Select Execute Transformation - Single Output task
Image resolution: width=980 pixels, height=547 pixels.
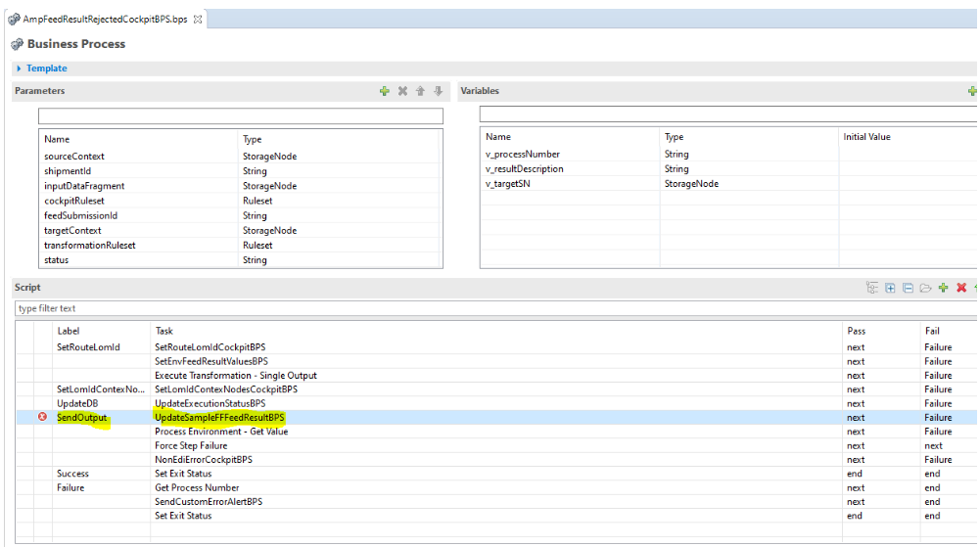[x=236, y=376]
